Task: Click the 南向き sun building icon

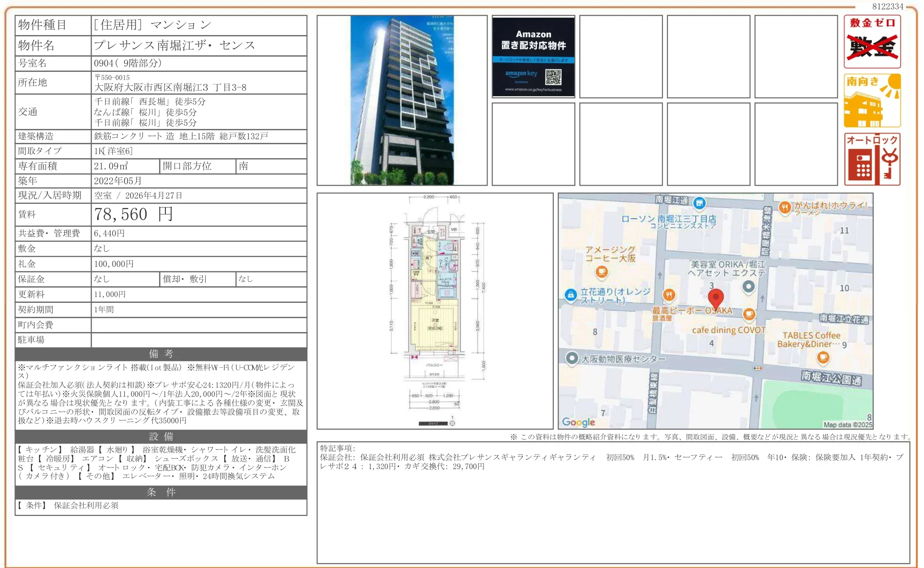Action: (872, 101)
